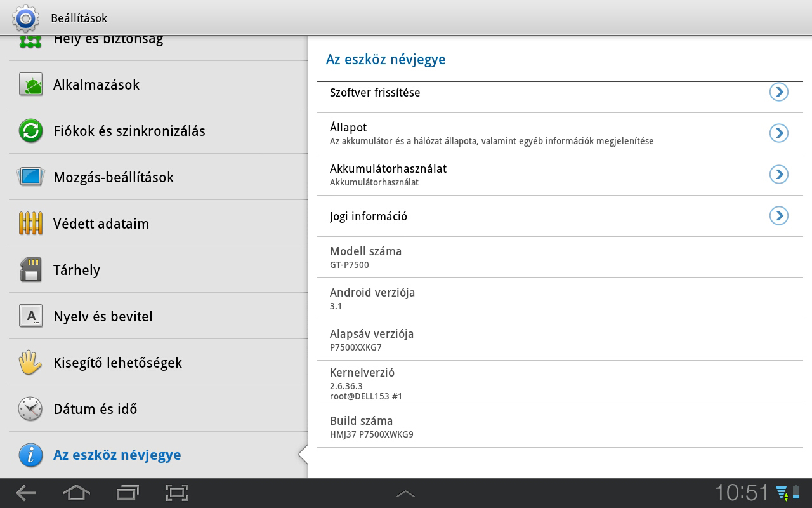Open Alkalmazások via its Android icon
This screenshot has width=812, height=508.
point(30,84)
